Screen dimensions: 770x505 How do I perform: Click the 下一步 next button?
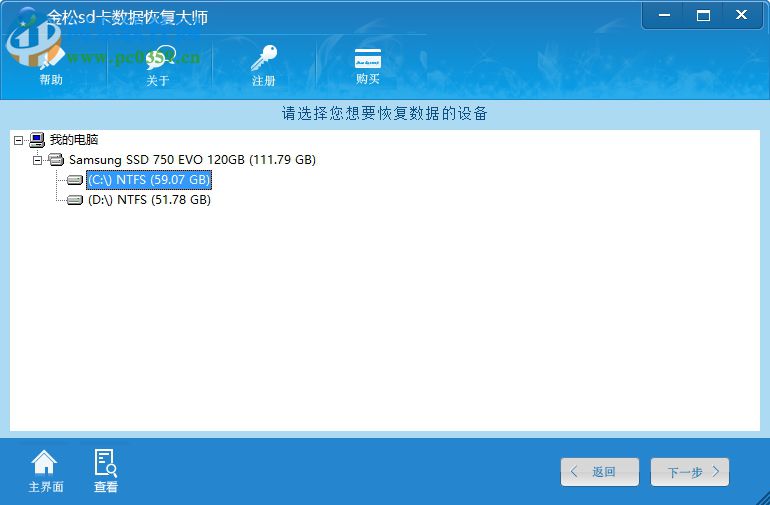click(x=689, y=472)
